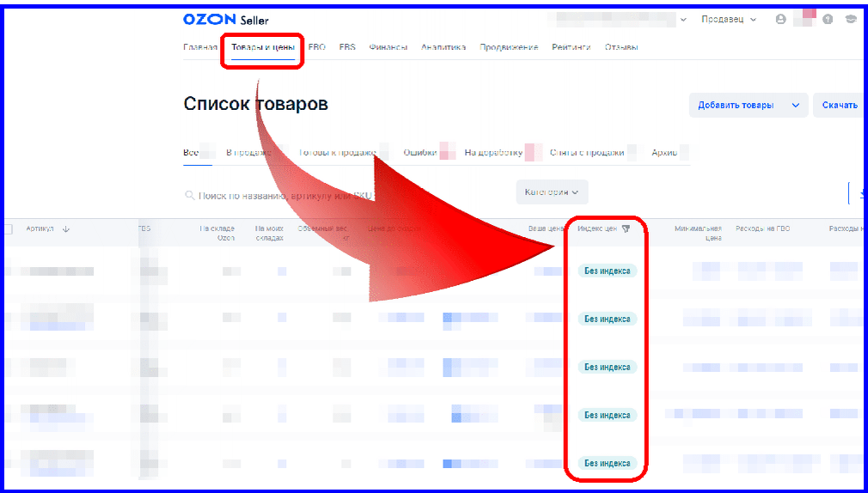Switch to Сняты с продажи tab
This screenshot has width=868, height=493.
[x=587, y=153]
